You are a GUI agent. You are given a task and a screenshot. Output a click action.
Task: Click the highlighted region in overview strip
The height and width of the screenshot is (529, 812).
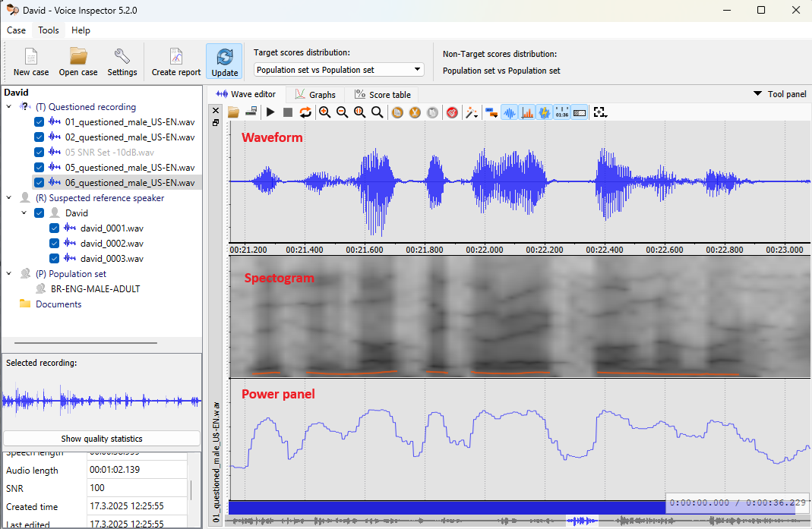tap(582, 521)
